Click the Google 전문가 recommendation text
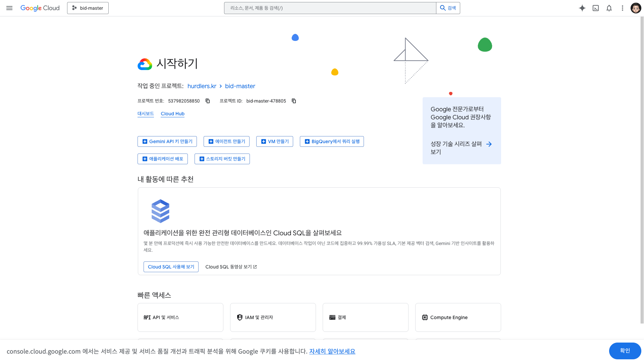 click(x=461, y=117)
